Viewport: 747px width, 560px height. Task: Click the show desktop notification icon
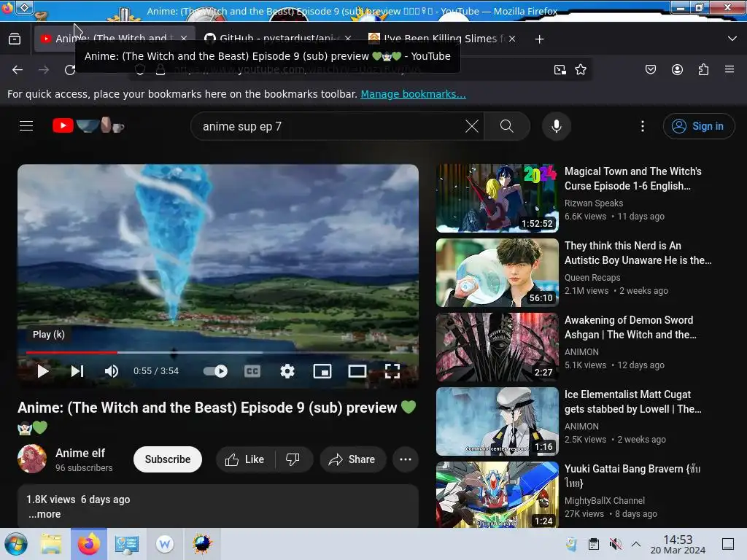pyautogui.click(x=727, y=544)
